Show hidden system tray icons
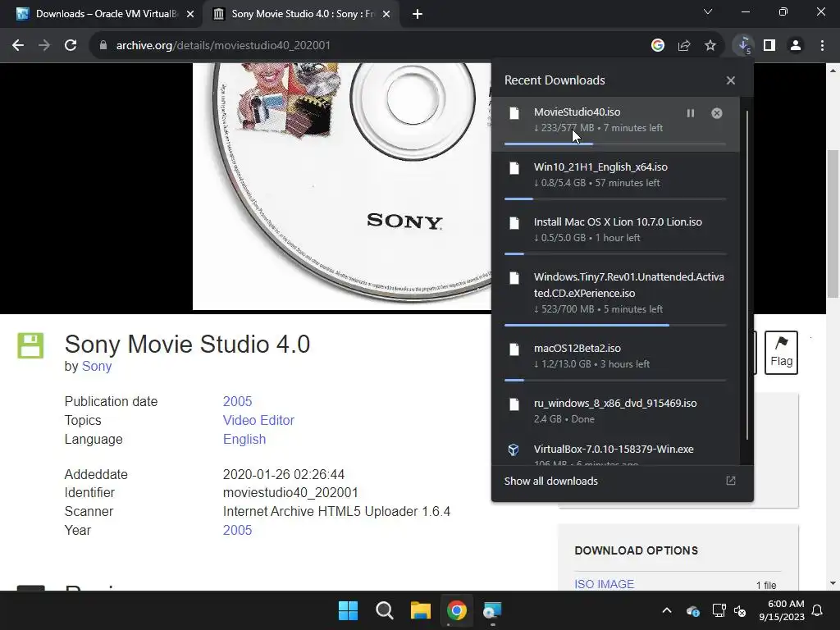 tap(667, 610)
